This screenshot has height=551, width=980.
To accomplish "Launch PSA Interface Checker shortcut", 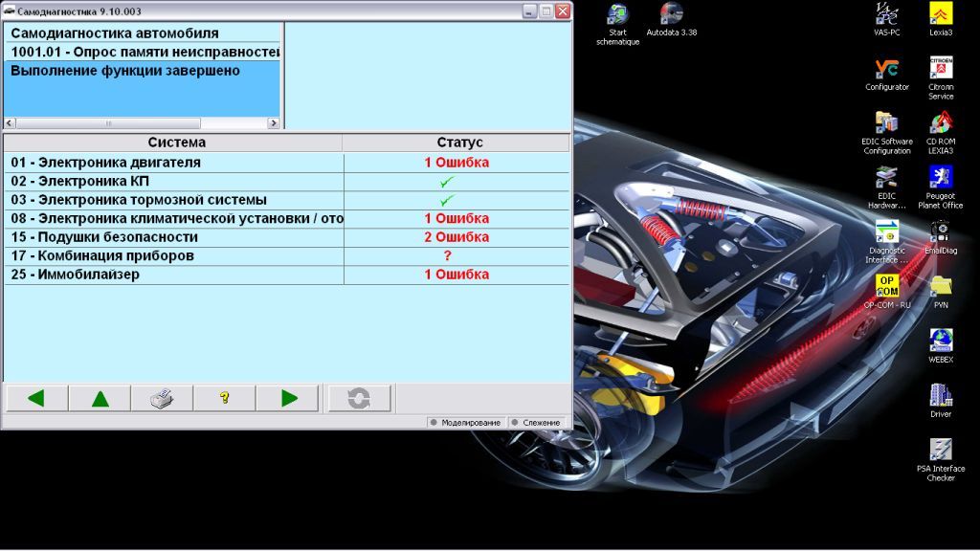I will 941,459.
